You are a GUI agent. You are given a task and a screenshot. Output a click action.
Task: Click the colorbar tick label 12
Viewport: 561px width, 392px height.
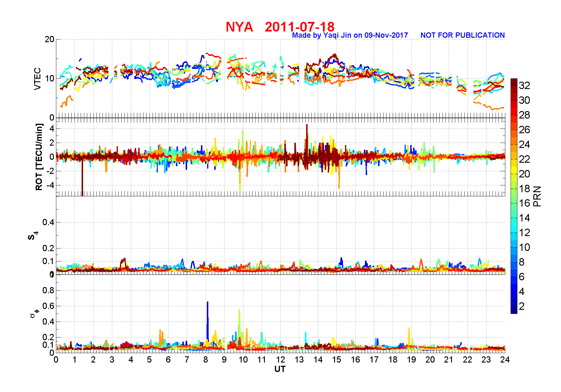tap(524, 233)
